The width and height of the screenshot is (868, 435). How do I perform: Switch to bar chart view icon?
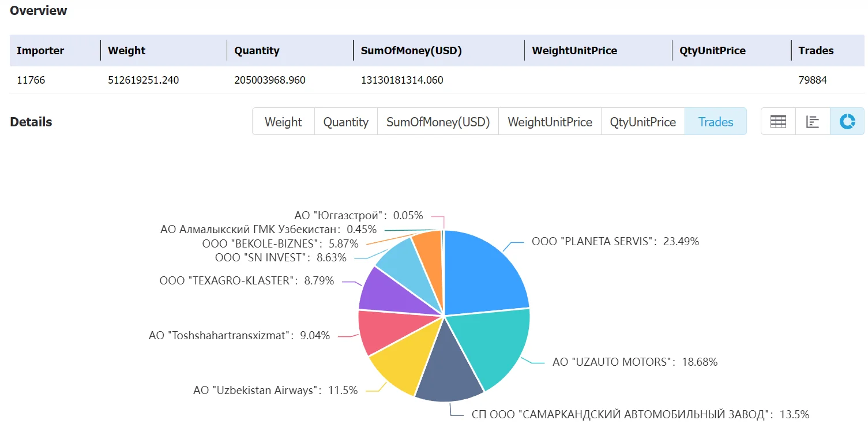pyautogui.click(x=813, y=122)
